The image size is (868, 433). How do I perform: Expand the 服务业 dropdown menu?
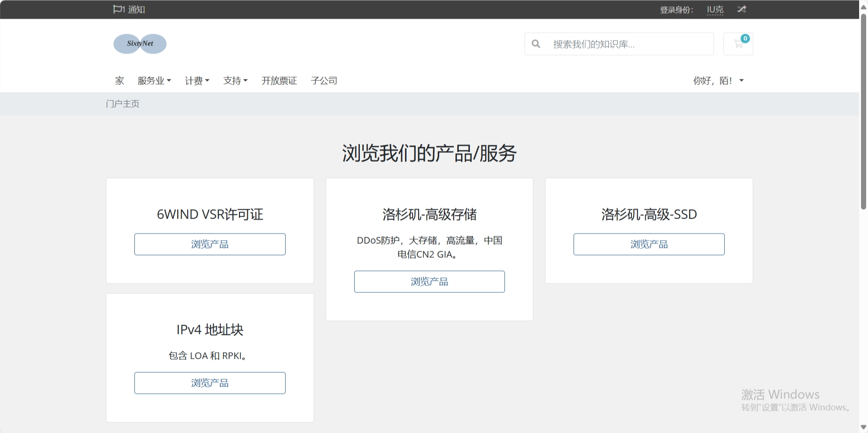tap(154, 80)
